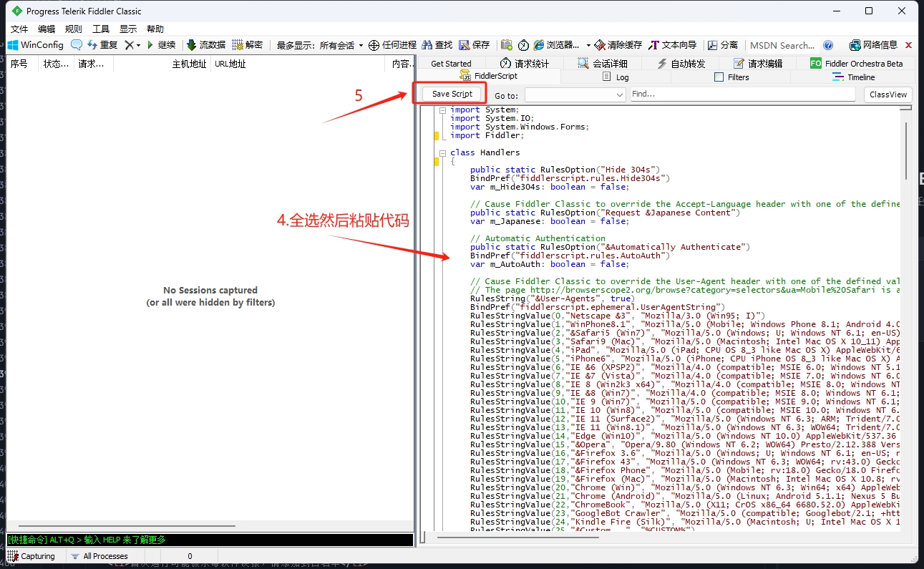Click the 内容 column header
Image resolution: width=924 pixels, height=569 pixels.
coord(401,64)
